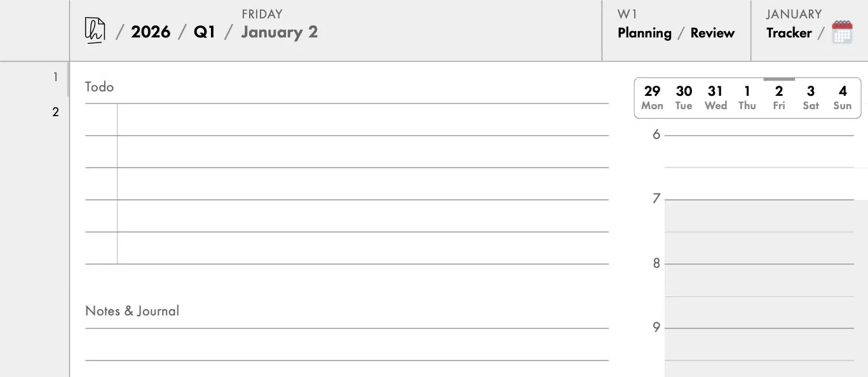Open the January calendar icon
868x377 pixels.
click(x=842, y=32)
